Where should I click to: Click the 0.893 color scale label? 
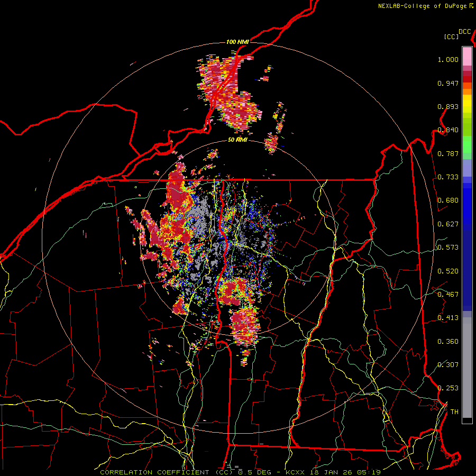[x=448, y=106]
